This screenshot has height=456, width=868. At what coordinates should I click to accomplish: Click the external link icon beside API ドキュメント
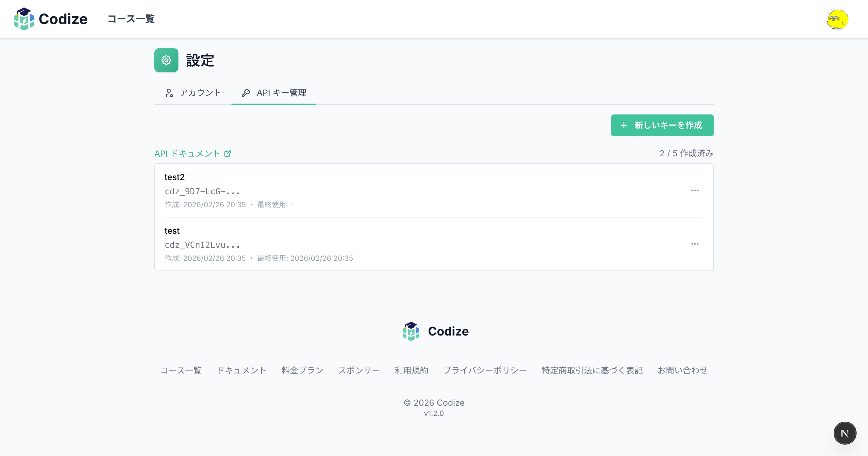coord(228,154)
